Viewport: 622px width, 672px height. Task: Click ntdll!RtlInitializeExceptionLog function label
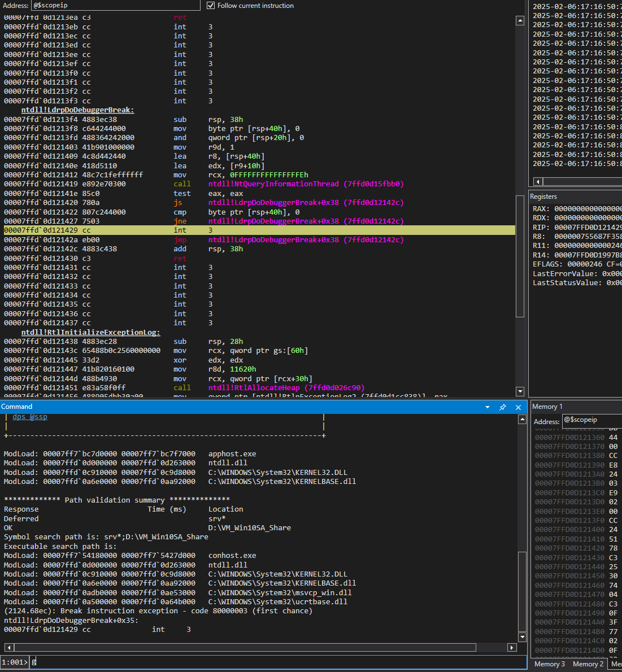(x=91, y=333)
